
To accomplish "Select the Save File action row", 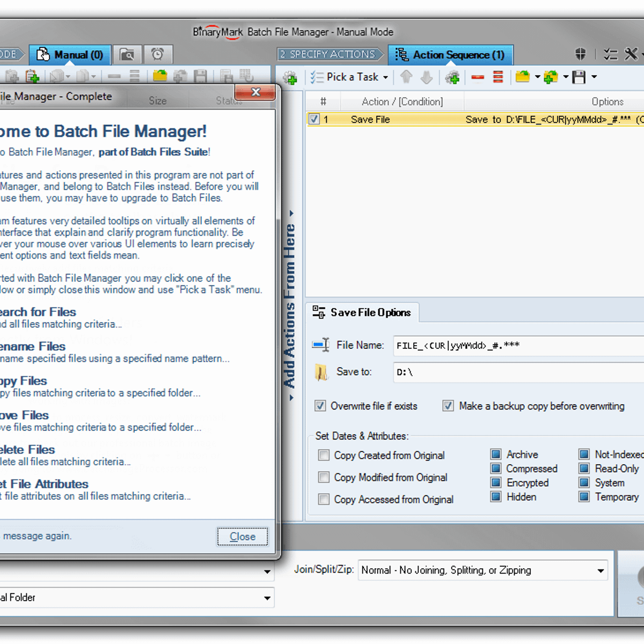I will 475,120.
